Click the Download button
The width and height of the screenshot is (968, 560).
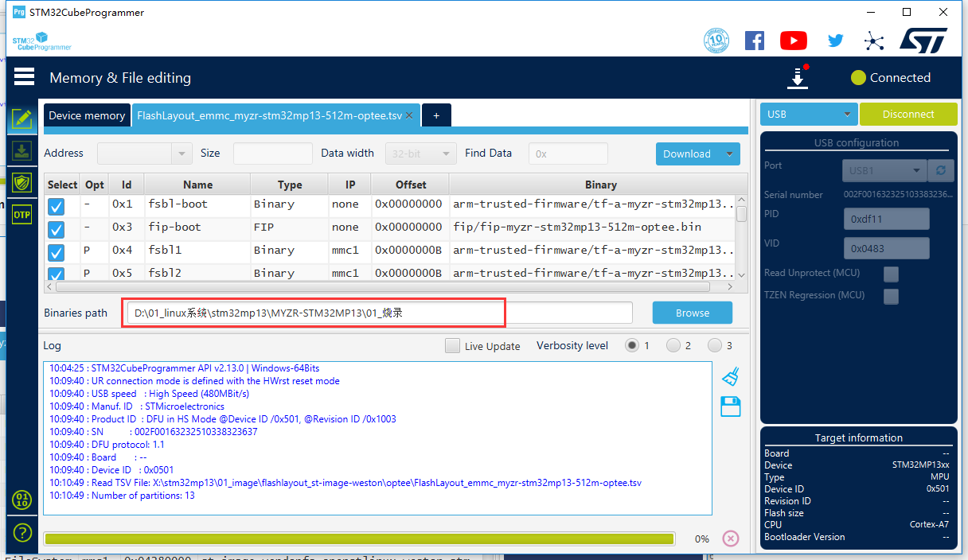687,154
